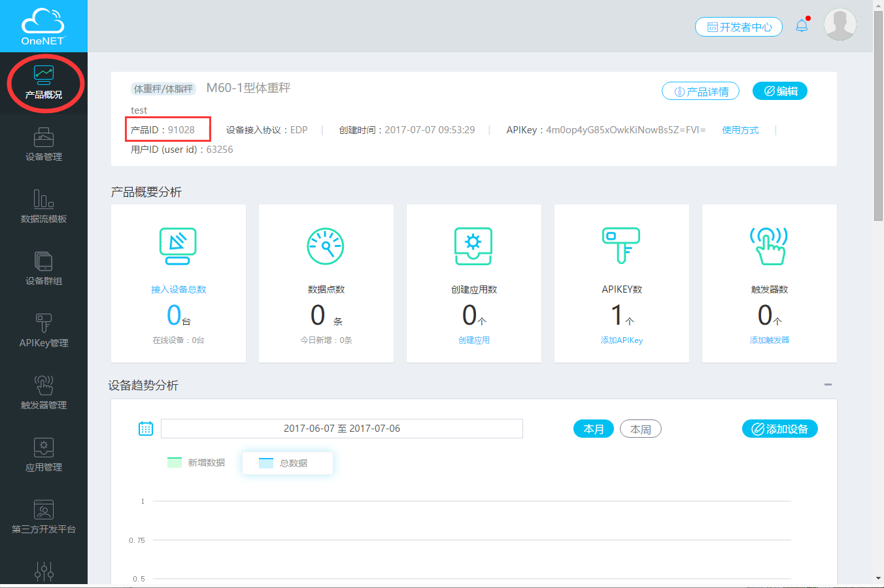The height and width of the screenshot is (588, 884).
Task: Click the OneNET cloud logo
Action: (x=43, y=26)
